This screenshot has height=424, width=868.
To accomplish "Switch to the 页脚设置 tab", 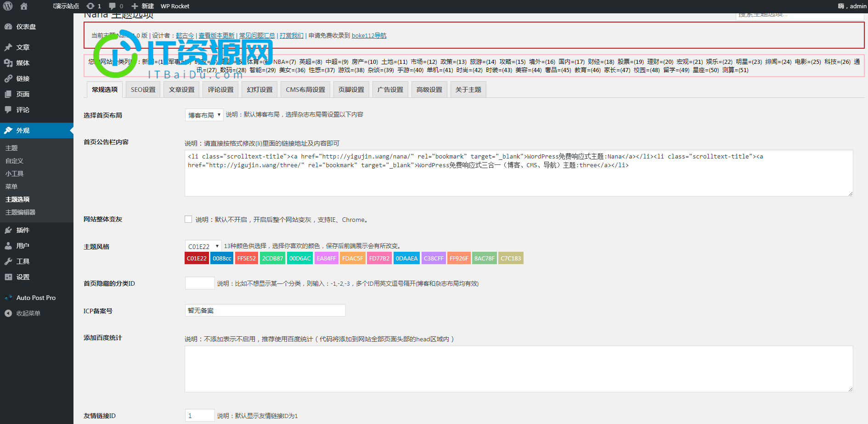I will coord(351,90).
